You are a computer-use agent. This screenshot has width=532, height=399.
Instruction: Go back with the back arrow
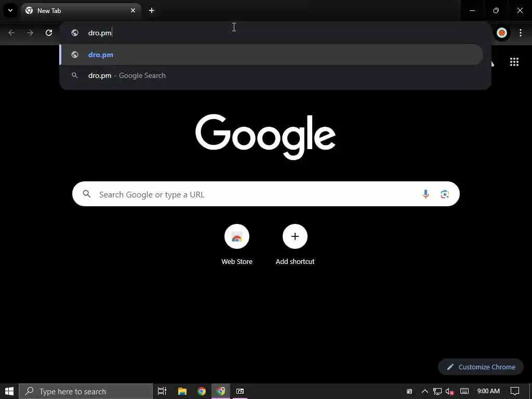11,33
